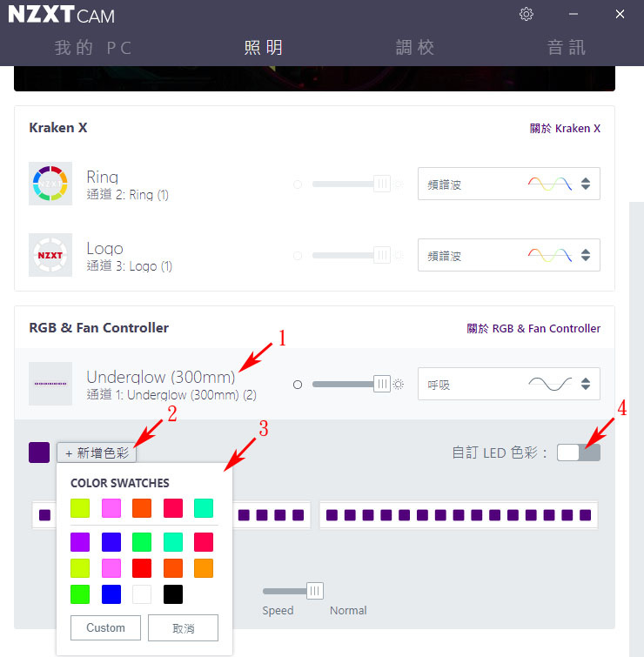Screen dimensions: 644x657
Task: Click the vertical scrollbar on the right
Action: point(636,429)
